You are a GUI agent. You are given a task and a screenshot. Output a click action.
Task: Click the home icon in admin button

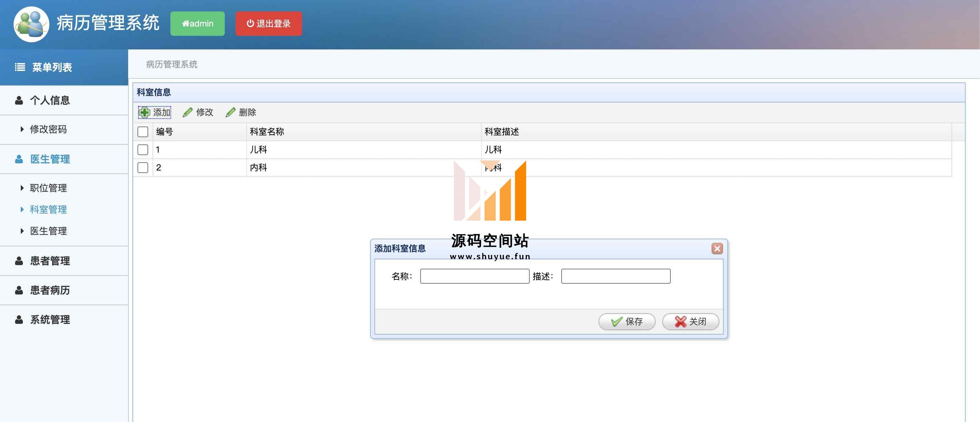[x=185, y=24]
